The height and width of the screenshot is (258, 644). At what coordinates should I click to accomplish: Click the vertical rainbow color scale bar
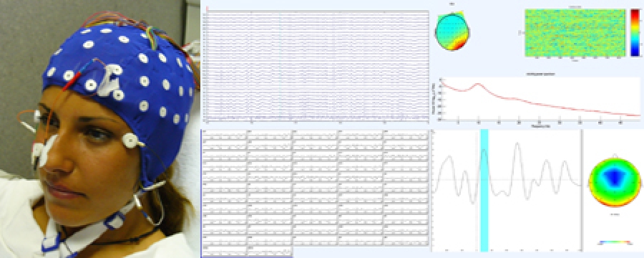(635, 33)
